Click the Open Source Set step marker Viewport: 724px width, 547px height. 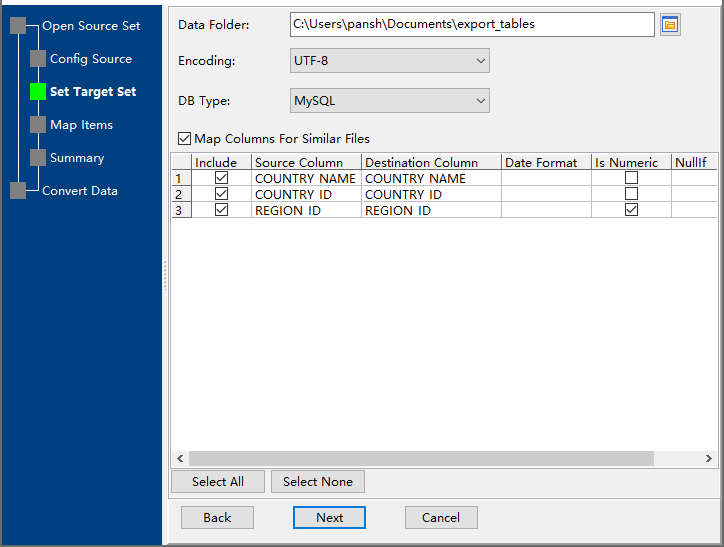coord(18,26)
